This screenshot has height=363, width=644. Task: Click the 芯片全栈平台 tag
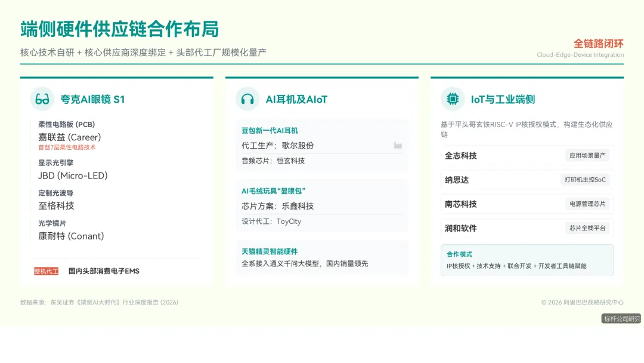[587, 228]
